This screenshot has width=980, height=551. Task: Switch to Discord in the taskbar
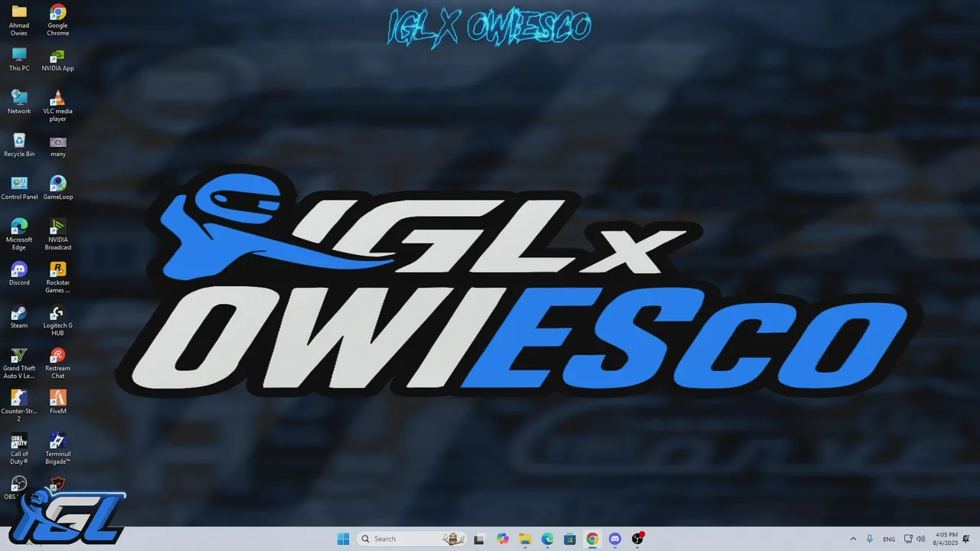point(615,539)
